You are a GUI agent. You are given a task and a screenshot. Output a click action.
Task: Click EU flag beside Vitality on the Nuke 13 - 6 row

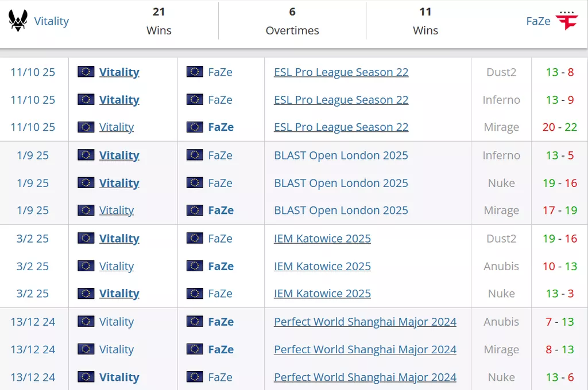click(86, 377)
